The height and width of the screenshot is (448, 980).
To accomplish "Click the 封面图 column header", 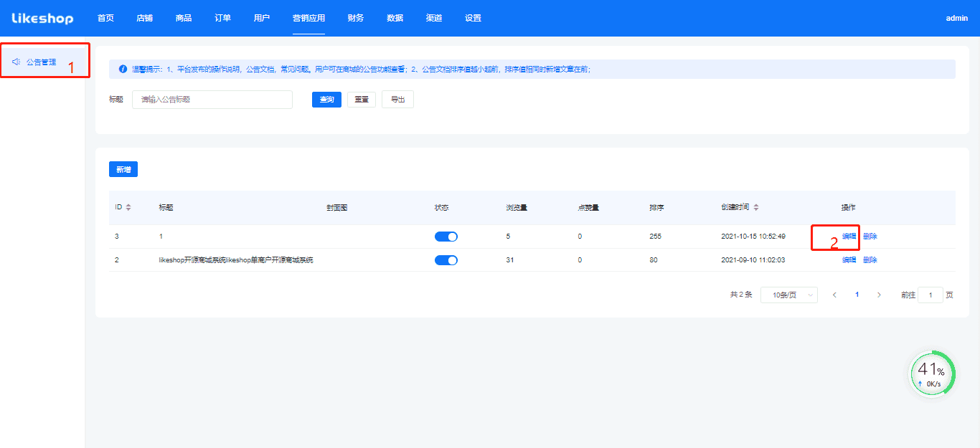I will (337, 207).
